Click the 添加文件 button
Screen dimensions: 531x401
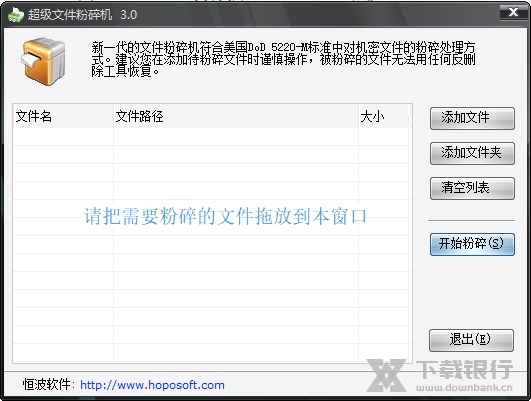click(x=472, y=118)
